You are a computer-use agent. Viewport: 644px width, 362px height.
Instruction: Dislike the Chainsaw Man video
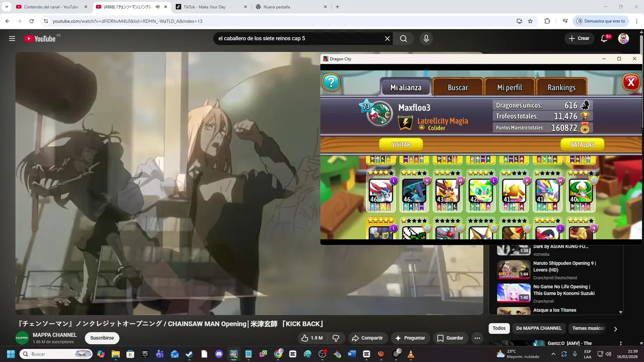point(336,338)
